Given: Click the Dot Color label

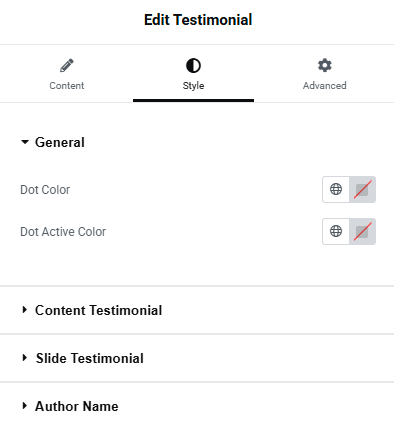Looking at the screenshot, I should (45, 190).
